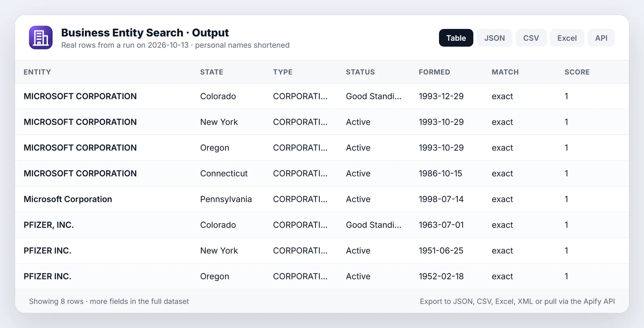Image resolution: width=644 pixels, height=328 pixels.
Task: Click the STATUS column header
Action: click(x=360, y=72)
